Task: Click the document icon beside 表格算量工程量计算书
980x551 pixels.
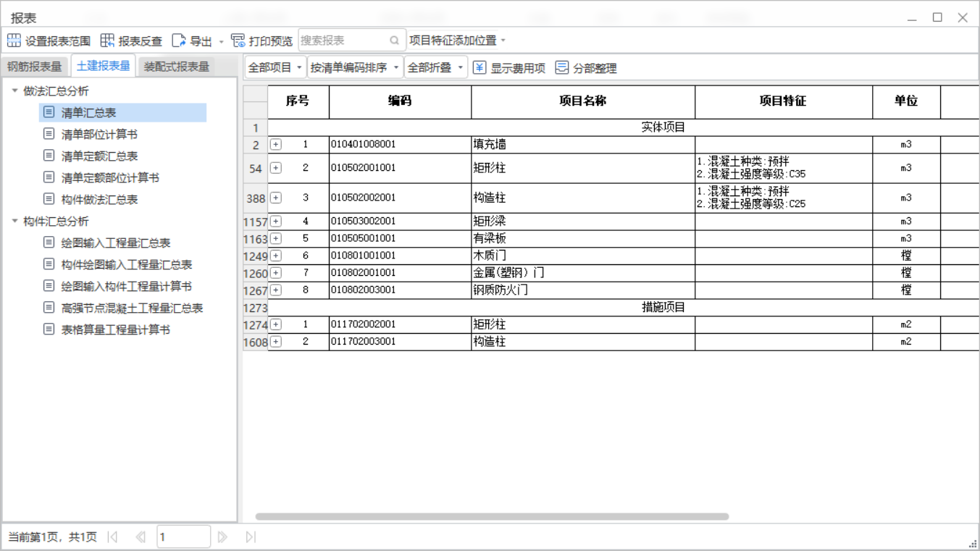Action: [49, 329]
